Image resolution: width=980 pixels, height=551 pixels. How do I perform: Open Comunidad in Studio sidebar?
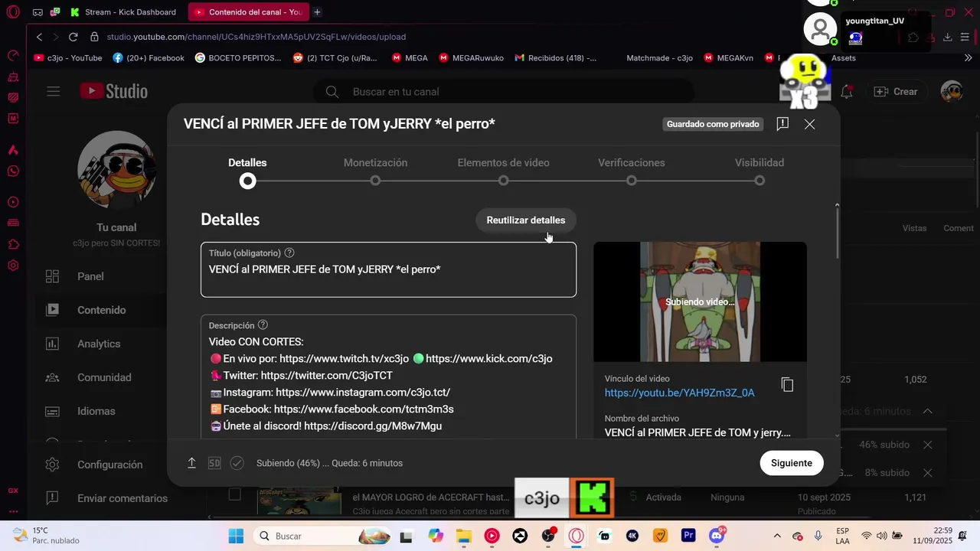pyautogui.click(x=104, y=377)
